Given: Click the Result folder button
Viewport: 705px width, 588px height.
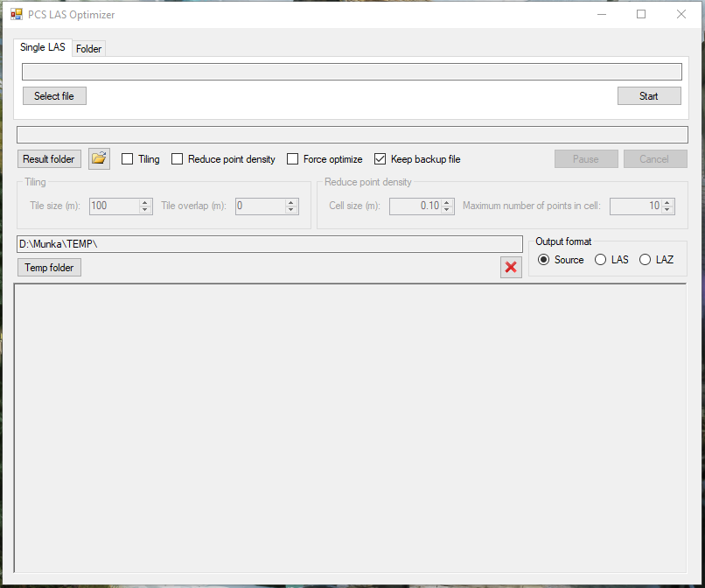Looking at the screenshot, I should pos(49,158).
